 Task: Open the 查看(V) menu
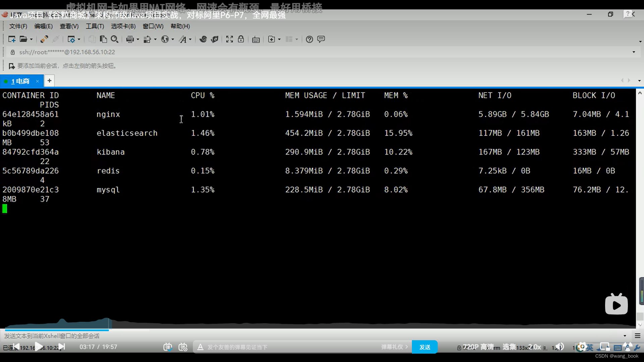pos(69,26)
